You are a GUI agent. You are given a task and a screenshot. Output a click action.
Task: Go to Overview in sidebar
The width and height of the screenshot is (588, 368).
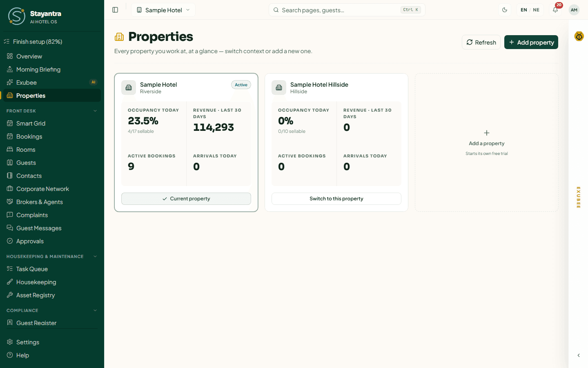pyautogui.click(x=52, y=56)
